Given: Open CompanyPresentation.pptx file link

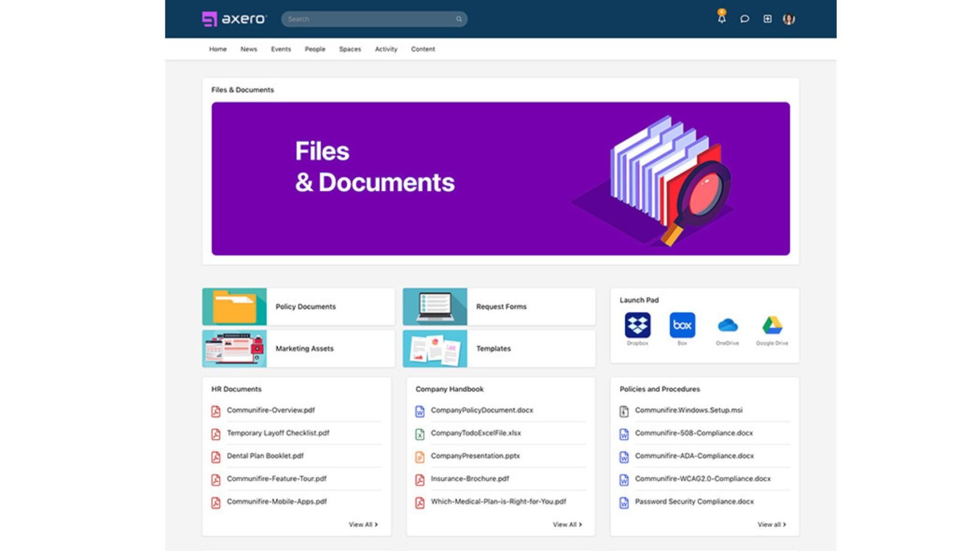Looking at the screenshot, I should pyautogui.click(x=475, y=456).
